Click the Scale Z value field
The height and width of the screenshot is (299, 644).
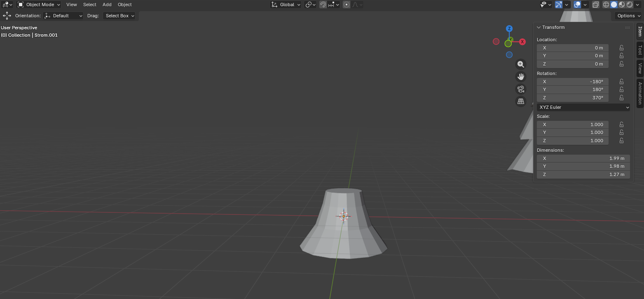tap(573, 141)
